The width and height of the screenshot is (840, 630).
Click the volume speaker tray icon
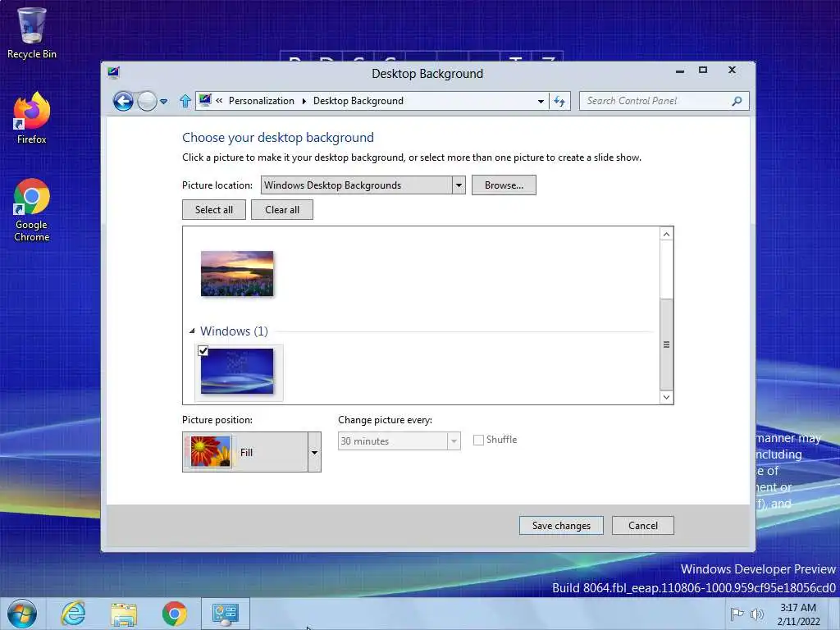757,614
